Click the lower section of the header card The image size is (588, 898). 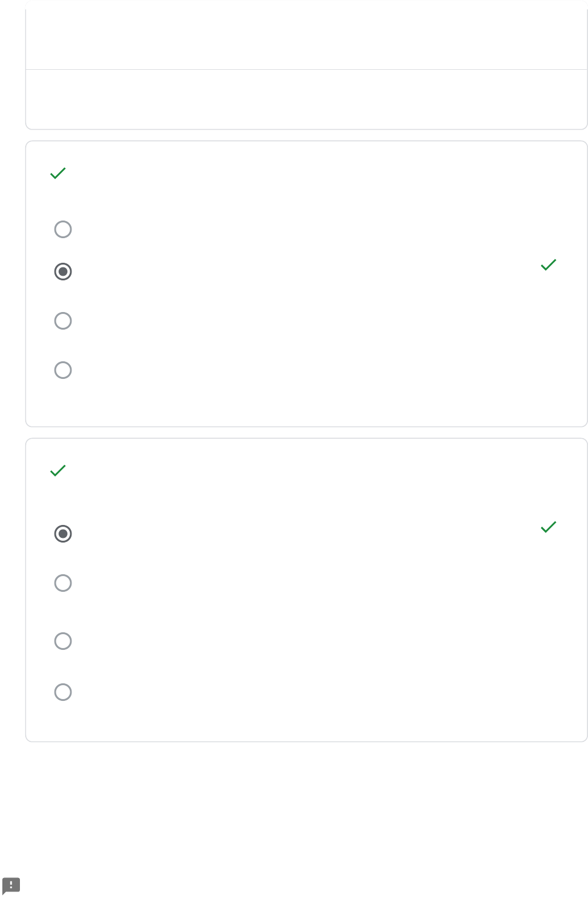pos(307,99)
